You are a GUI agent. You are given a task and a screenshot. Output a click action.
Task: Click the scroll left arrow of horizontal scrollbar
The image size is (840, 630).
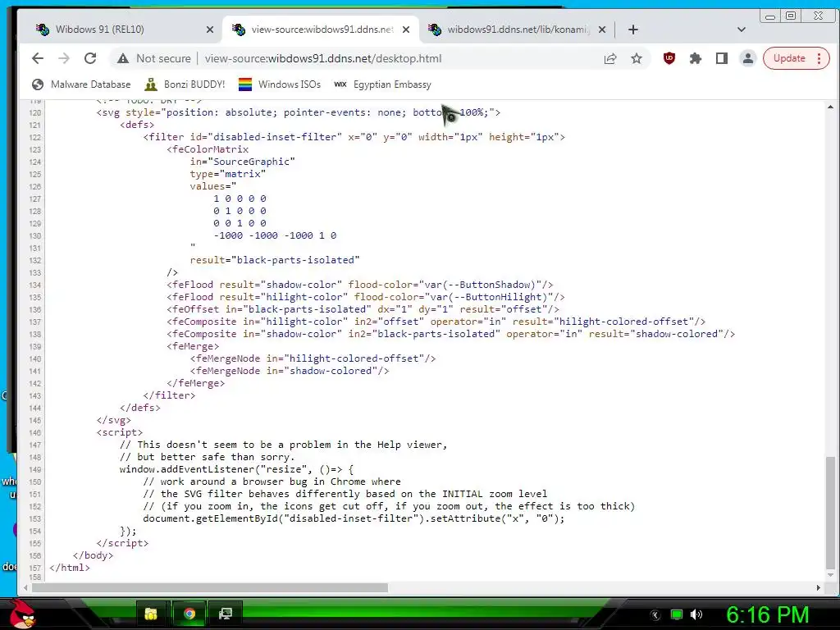(x=25, y=587)
